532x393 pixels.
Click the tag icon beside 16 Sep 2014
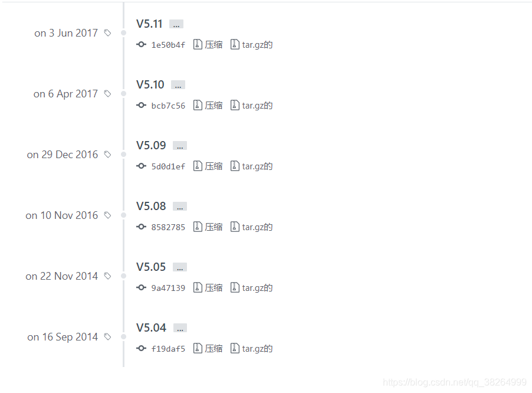click(107, 337)
